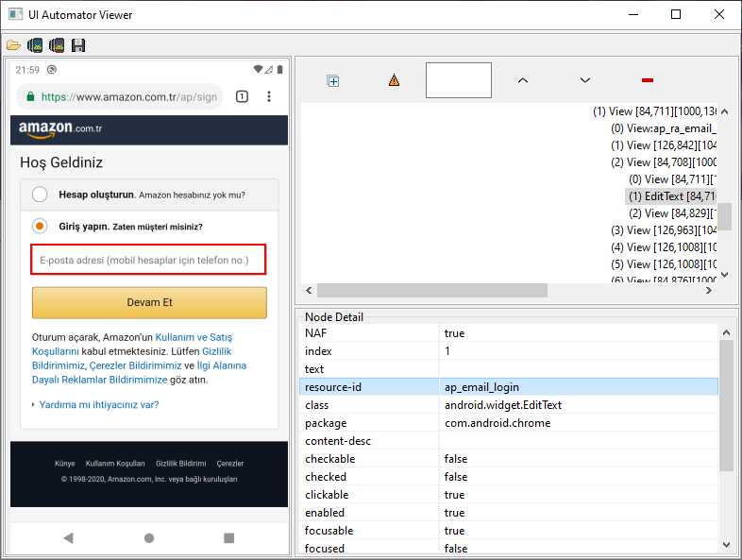
Task: Select the index property row
Action: point(509,350)
